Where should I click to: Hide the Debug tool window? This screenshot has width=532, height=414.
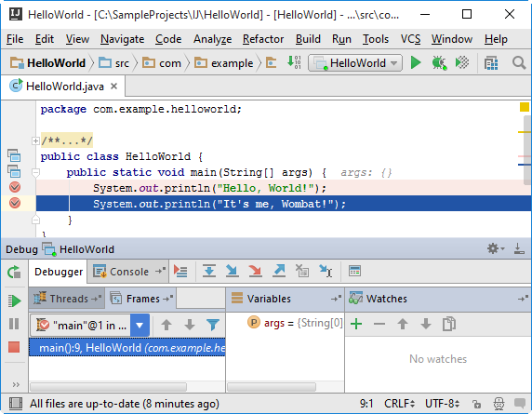click(519, 248)
